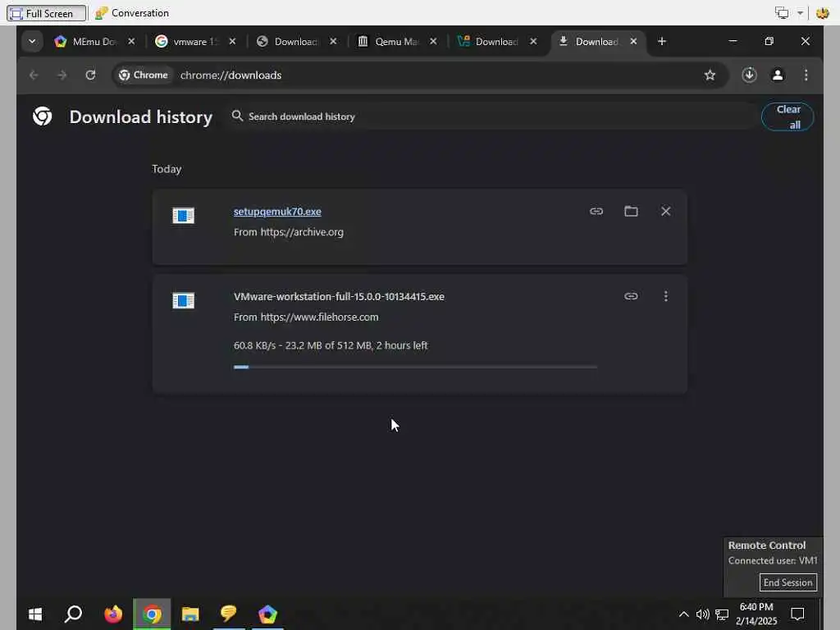Click Chrome icon in taskbar

point(152,614)
